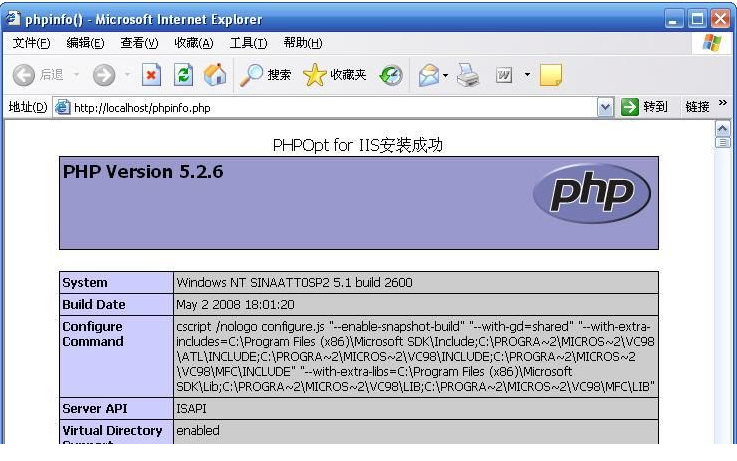Click the 'PHPOpt for IIS安装成功' text
This screenshot has height=461, width=737.
coord(358,145)
